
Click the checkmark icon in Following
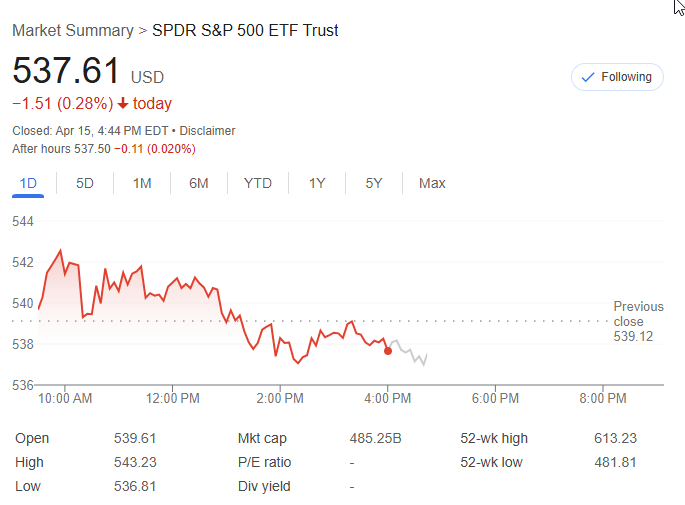click(587, 77)
